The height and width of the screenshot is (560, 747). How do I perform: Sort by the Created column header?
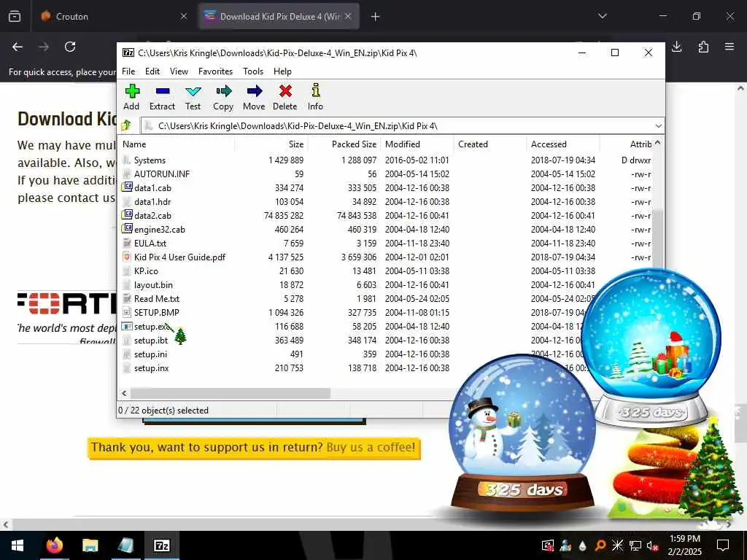[489, 144]
